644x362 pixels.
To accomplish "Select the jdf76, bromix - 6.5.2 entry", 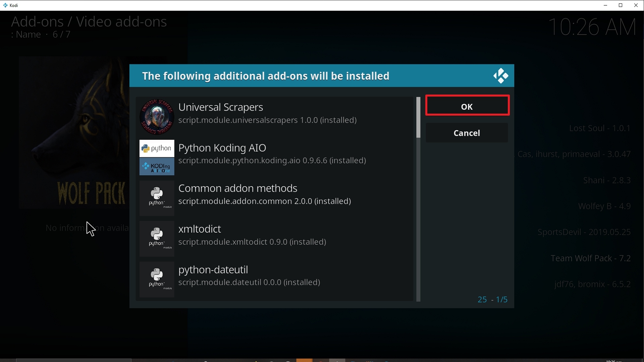I will 593,285.
